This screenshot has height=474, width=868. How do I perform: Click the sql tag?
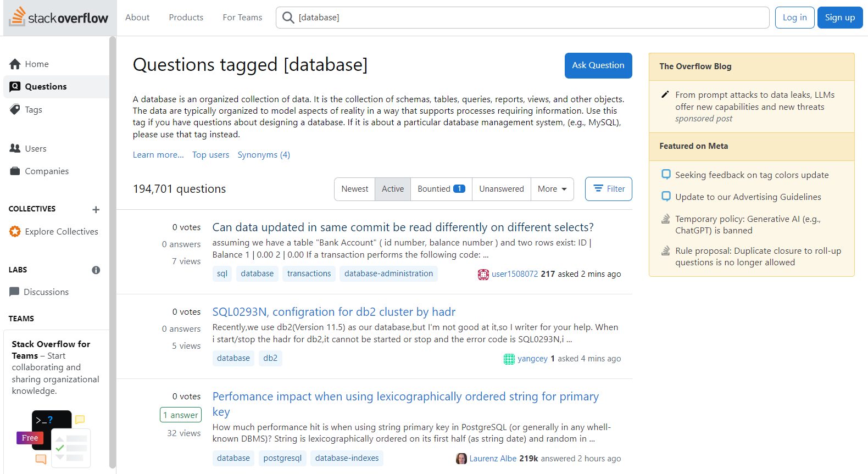222,274
